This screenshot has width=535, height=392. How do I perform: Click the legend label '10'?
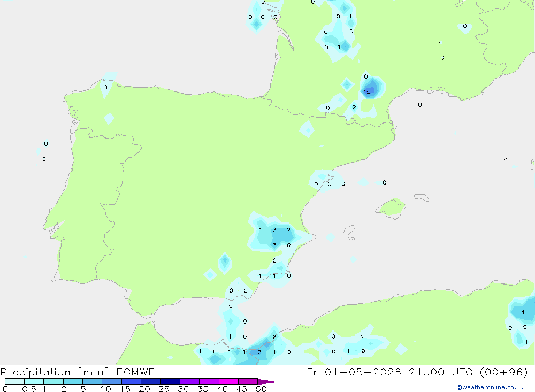coord(106,389)
